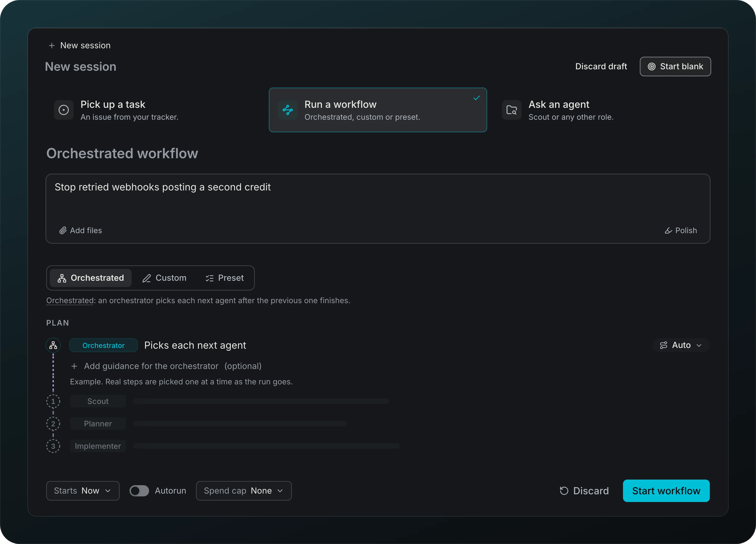Click the Run a workflow branch icon

(x=288, y=110)
